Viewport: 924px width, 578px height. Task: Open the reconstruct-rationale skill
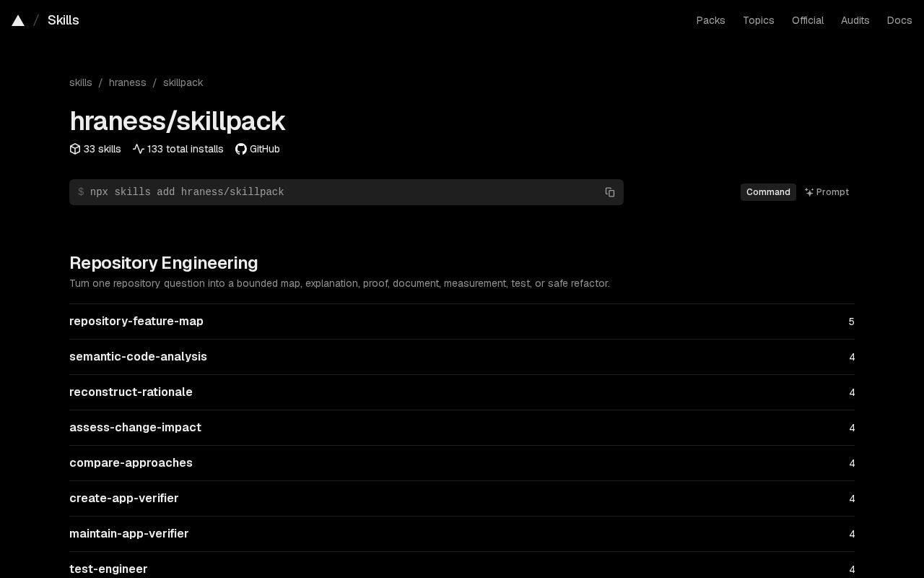point(462,392)
